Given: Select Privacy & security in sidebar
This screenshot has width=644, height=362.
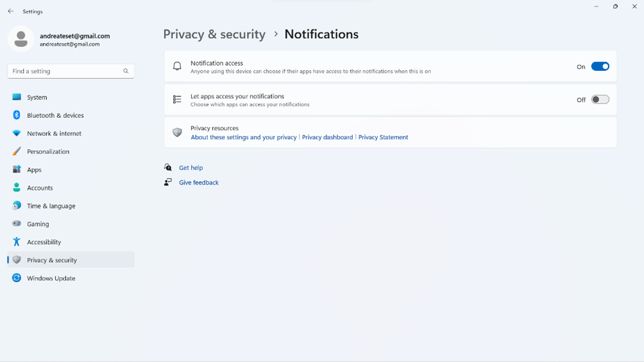Looking at the screenshot, I should tap(52, 260).
